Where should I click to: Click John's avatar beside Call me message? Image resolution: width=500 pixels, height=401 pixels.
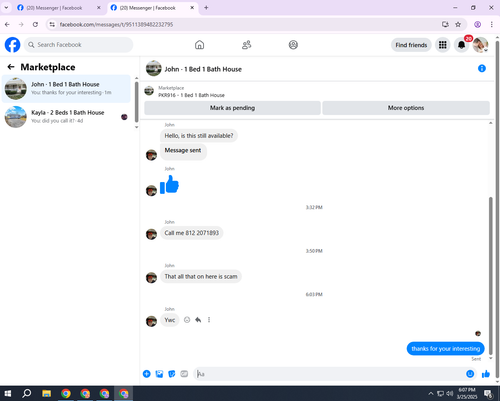pos(151,234)
